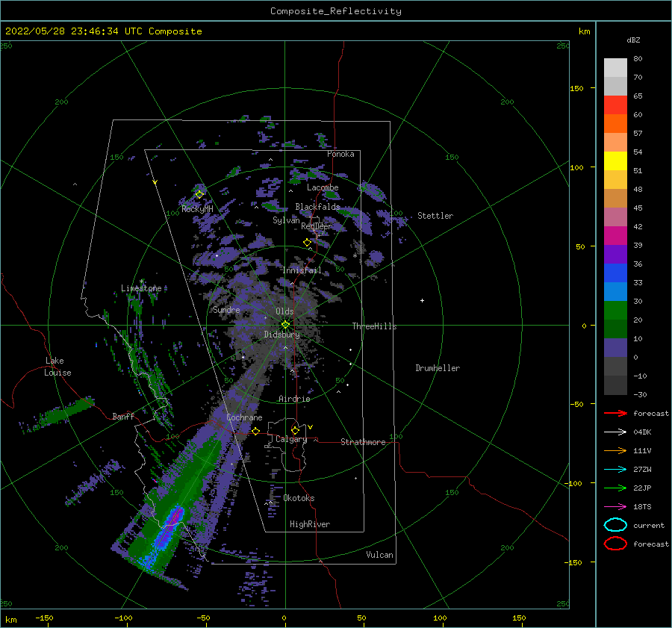The height and width of the screenshot is (628, 672).
Task: Click the ThreeHills city label
Action: [375, 326]
